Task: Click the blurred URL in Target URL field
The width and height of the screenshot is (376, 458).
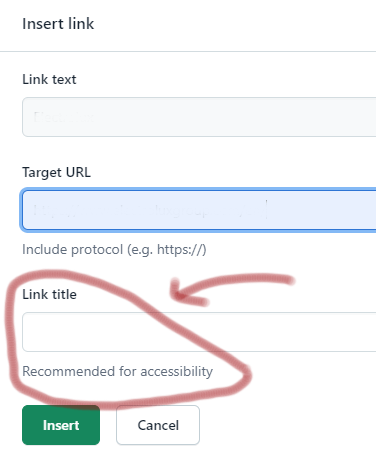Action: point(147,210)
